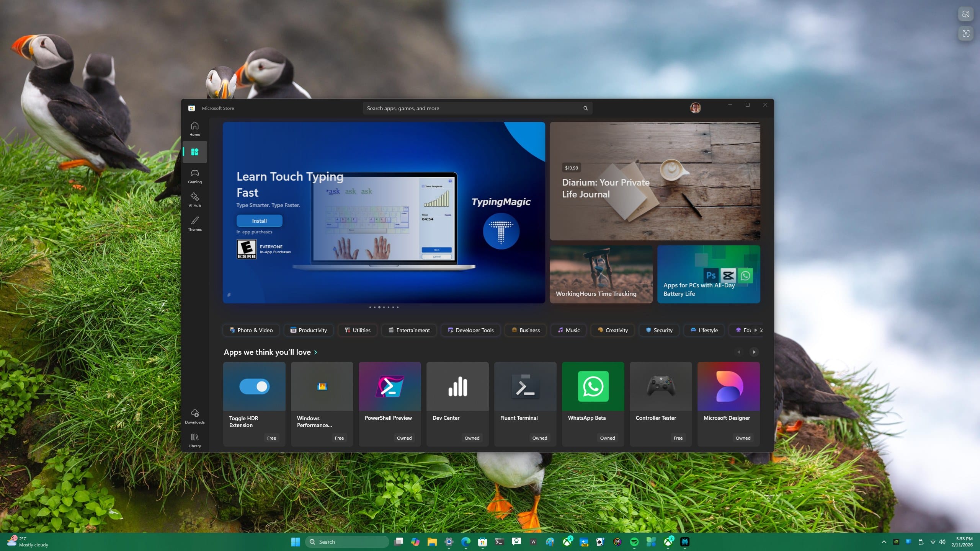Select the Developer Tools category
Screen dimensions: 980x551
tap(470, 330)
